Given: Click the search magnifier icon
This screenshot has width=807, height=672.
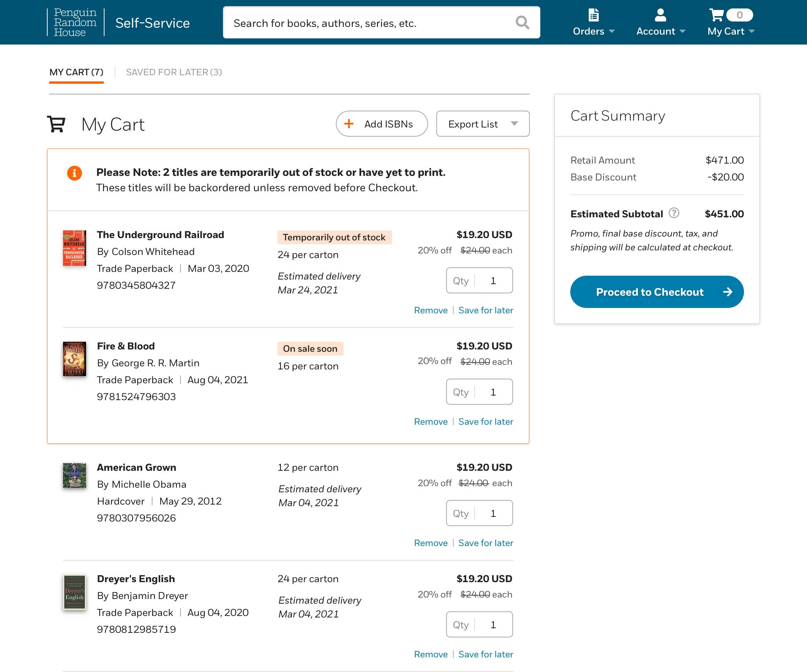Looking at the screenshot, I should click(522, 23).
